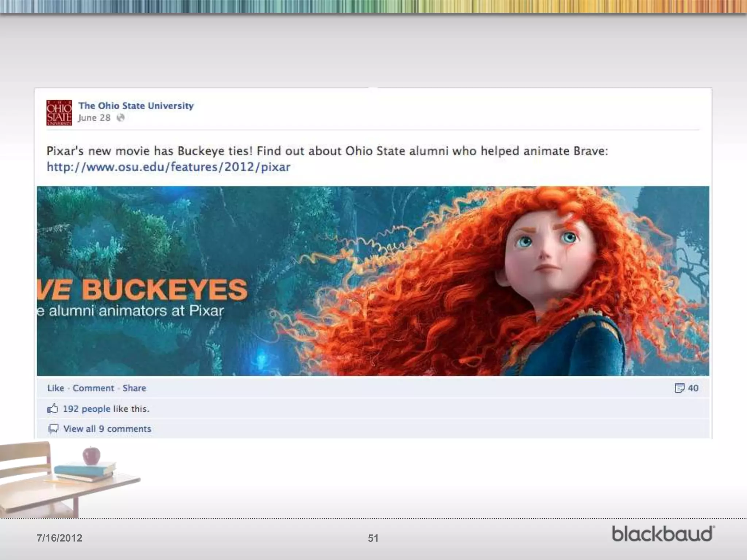Click the comment bubble icon
Image resolution: width=747 pixels, height=560 pixels.
point(53,428)
